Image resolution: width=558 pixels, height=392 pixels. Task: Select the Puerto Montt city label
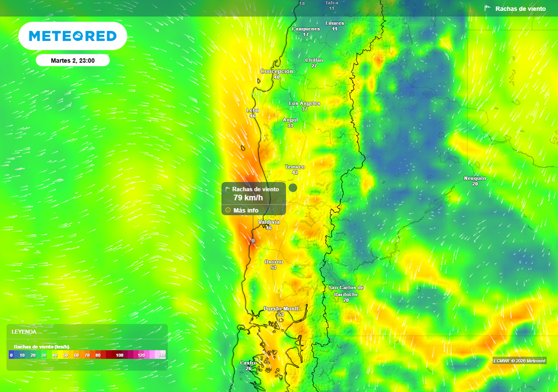(281, 308)
